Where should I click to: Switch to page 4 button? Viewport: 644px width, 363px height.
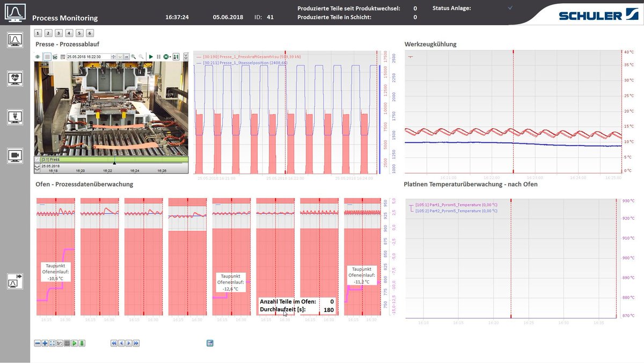point(69,33)
